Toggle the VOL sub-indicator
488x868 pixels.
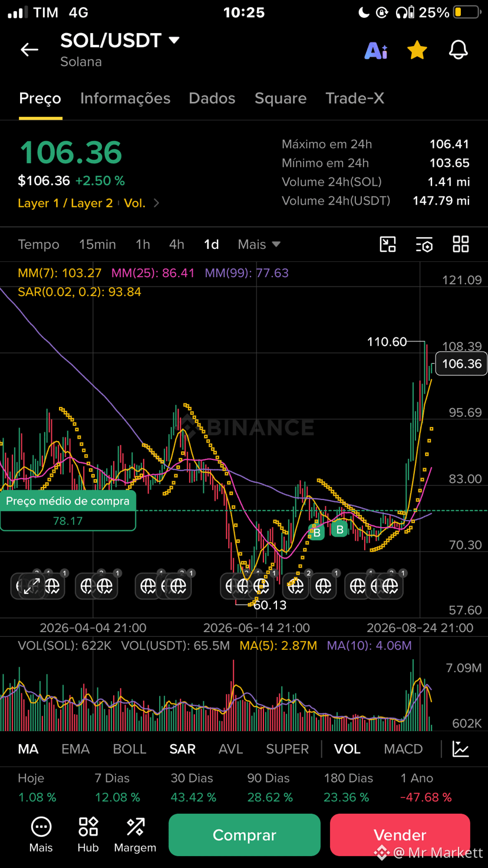(347, 749)
